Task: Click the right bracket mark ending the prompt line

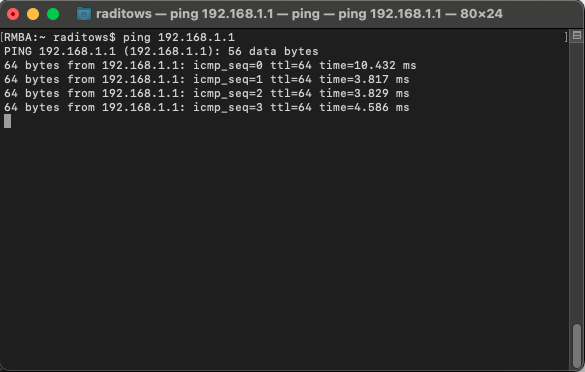Action: point(566,37)
